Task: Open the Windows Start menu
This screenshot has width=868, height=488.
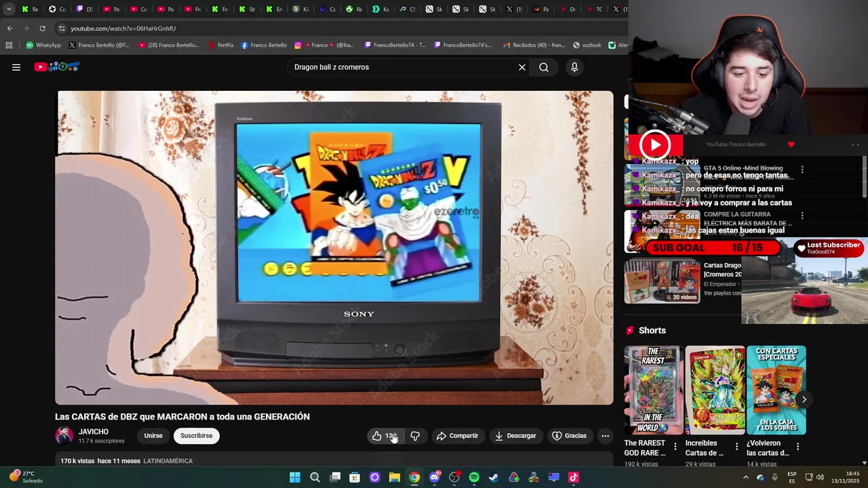Action: point(295,477)
